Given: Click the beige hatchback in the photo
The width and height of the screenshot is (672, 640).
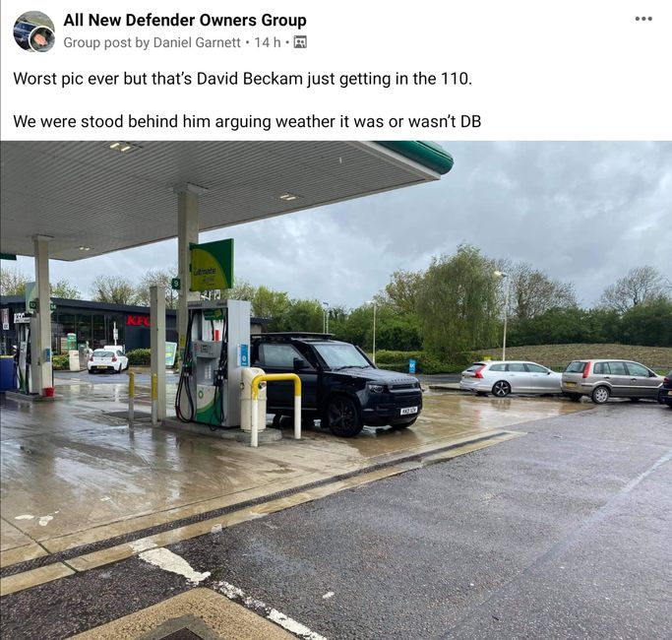Looking at the screenshot, I should (x=612, y=380).
